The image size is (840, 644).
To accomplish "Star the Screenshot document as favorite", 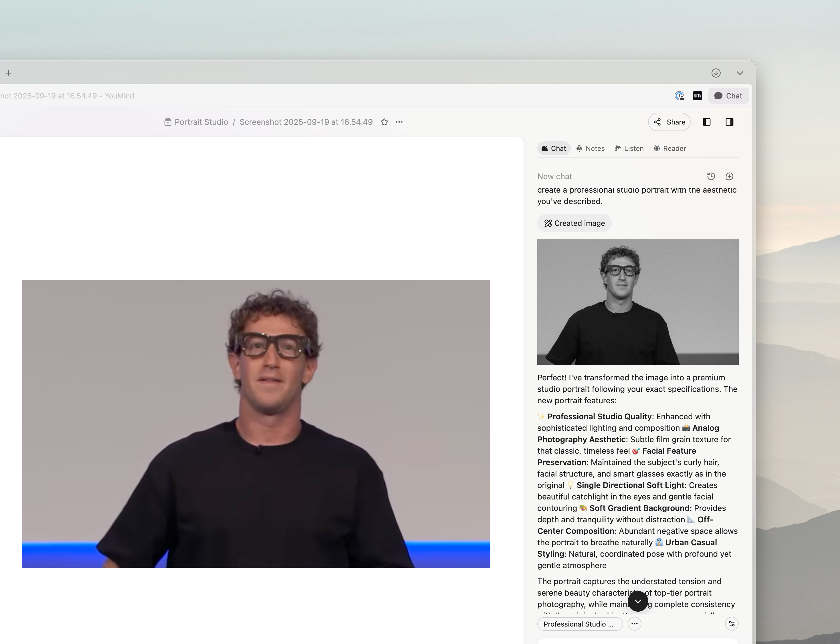I will [x=384, y=122].
